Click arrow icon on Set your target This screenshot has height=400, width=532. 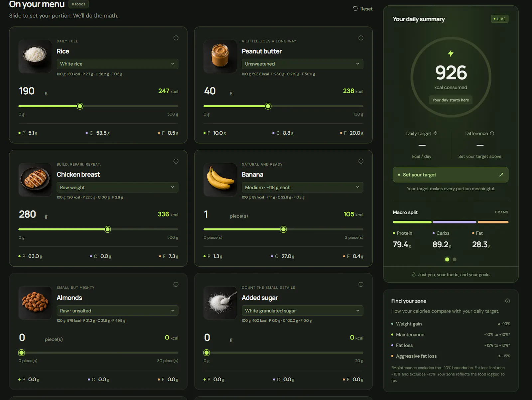[x=501, y=175]
